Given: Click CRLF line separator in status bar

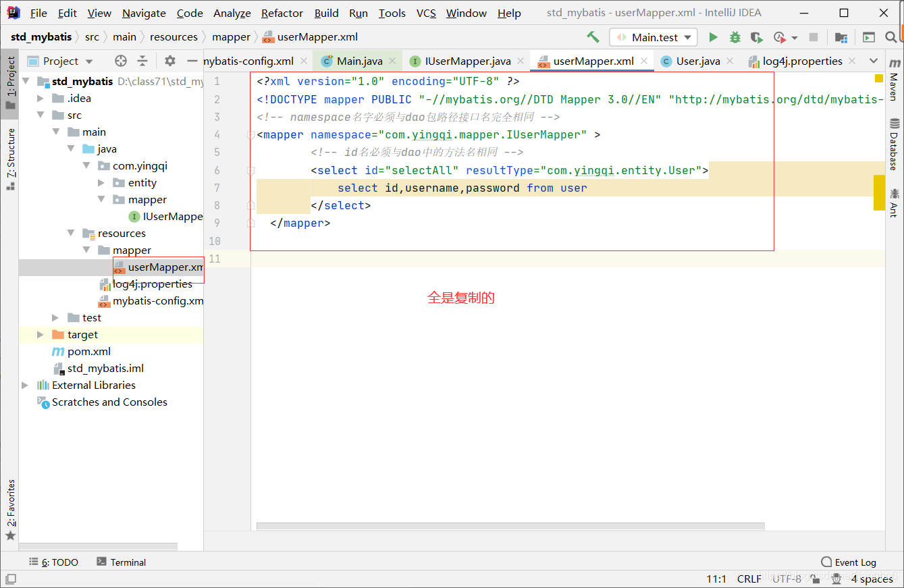Looking at the screenshot, I should pos(749,579).
